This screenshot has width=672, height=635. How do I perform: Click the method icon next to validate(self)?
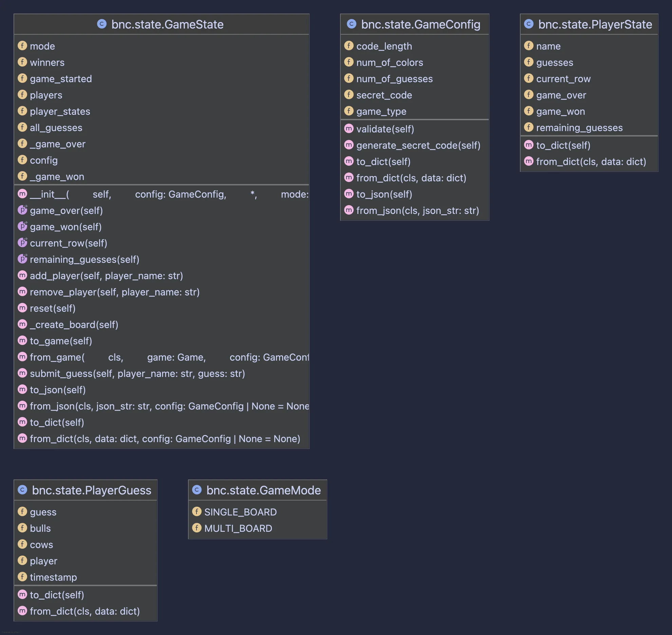coord(349,128)
